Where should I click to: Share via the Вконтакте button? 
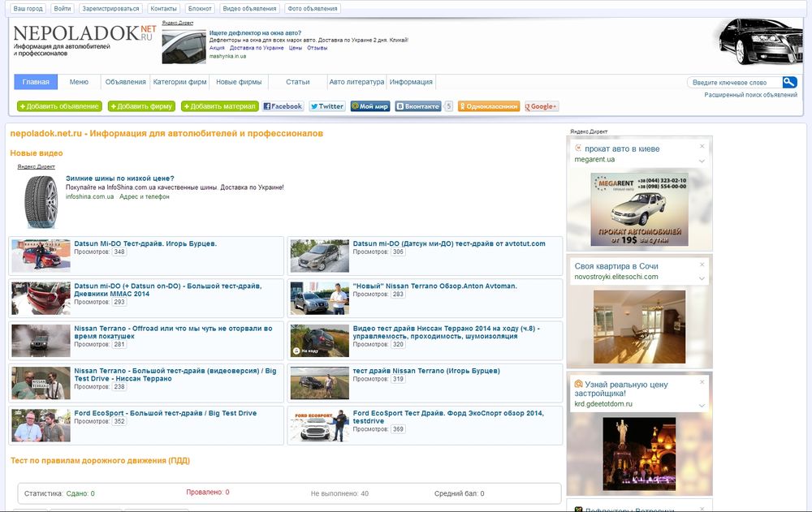(x=418, y=106)
